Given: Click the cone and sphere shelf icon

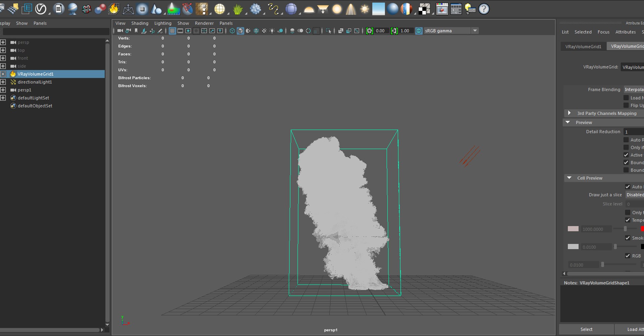Looking at the screenshot, I should (156, 9).
